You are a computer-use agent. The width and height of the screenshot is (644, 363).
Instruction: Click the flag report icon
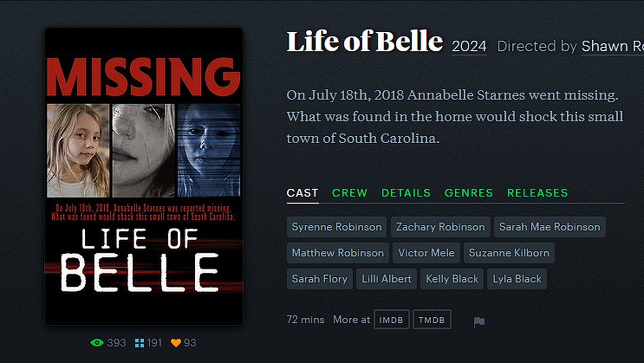point(479,322)
